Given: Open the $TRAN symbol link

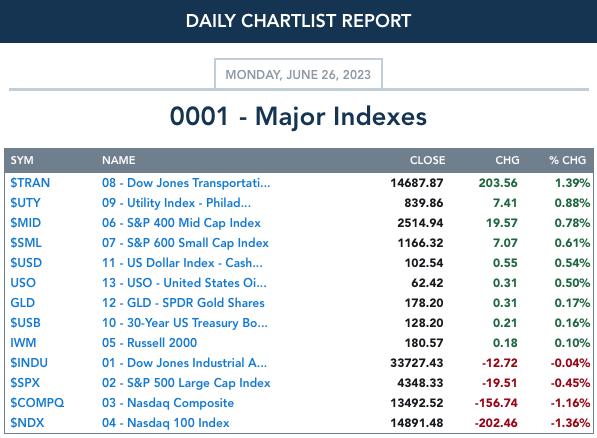Looking at the screenshot, I should click(30, 183).
